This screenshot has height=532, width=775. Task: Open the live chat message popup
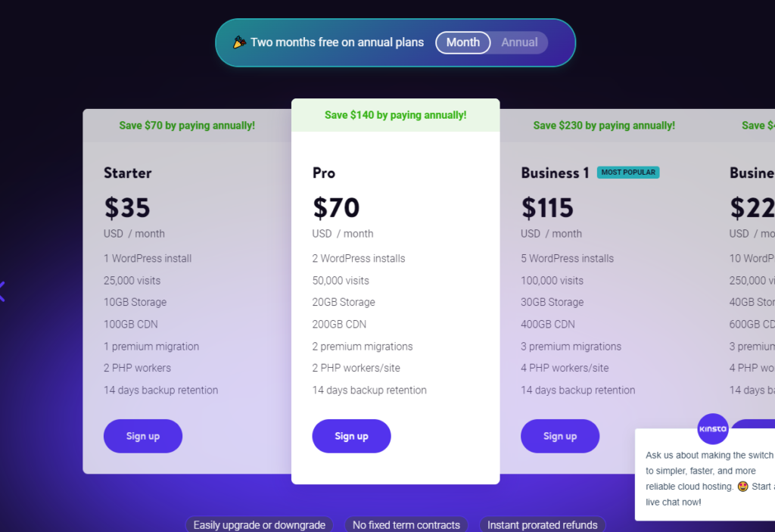(705, 474)
